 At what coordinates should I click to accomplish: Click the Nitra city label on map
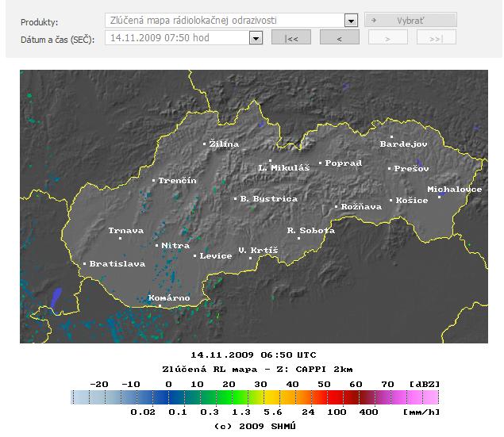175,246
